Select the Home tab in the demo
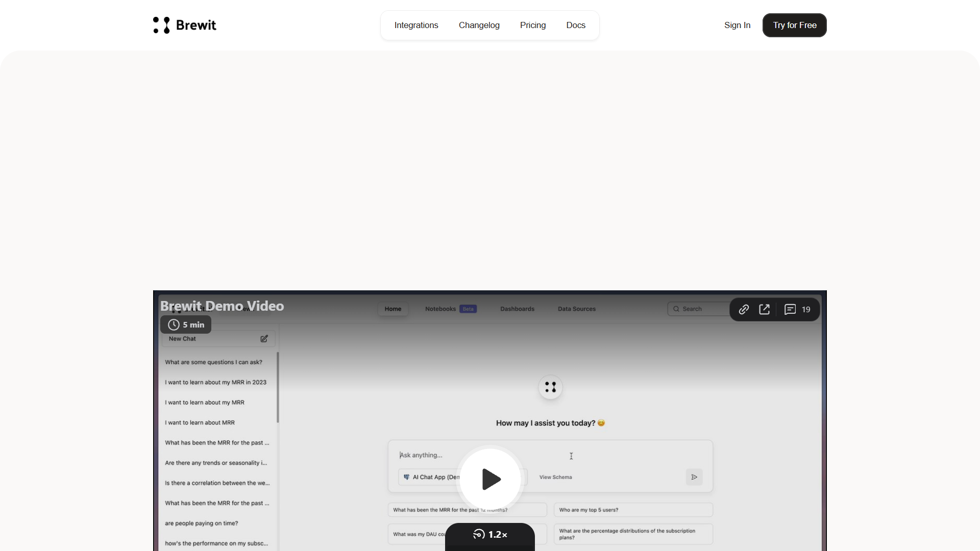This screenshot has height=551, width=980. (393, 309)
